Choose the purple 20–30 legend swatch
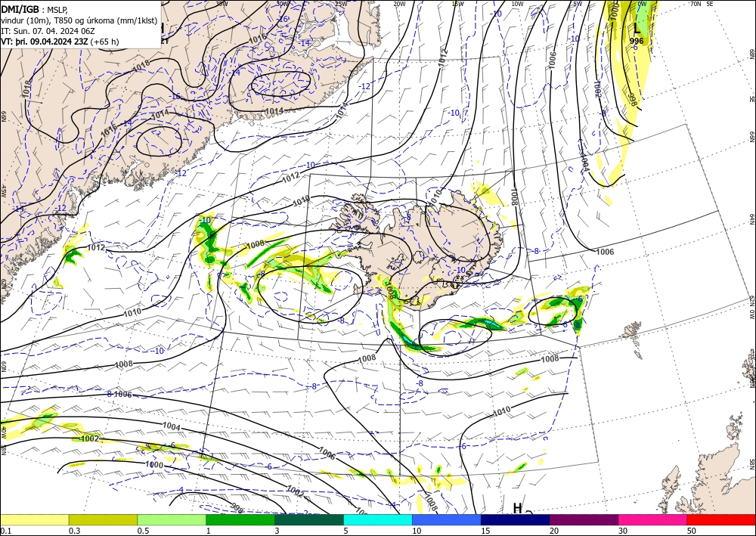This screenshot has height=536, width=756. click(x=584, y=519)
